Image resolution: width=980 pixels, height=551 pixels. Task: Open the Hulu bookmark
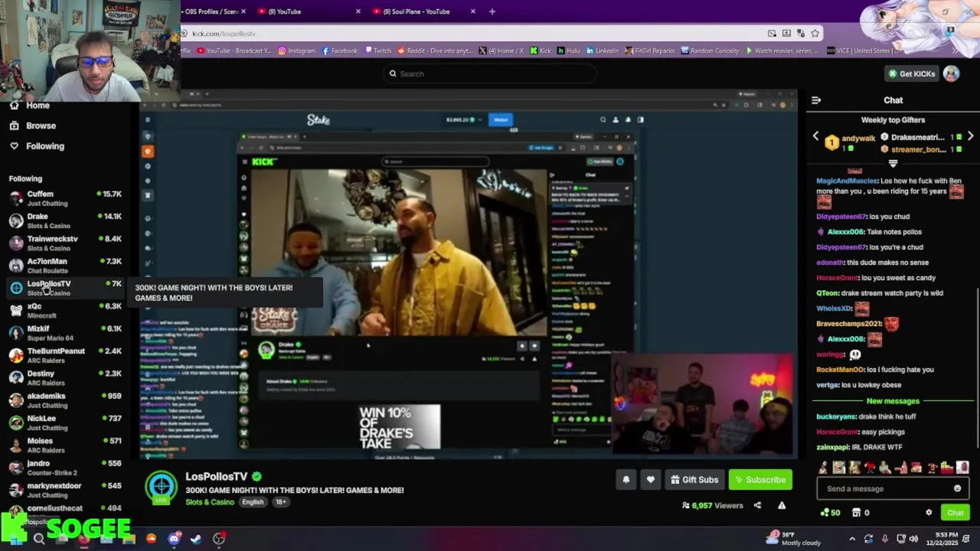[x=567, y=51]
